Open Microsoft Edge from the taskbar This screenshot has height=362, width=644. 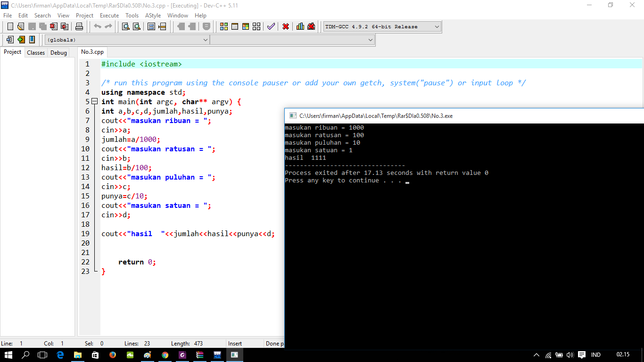coord(60,354)
